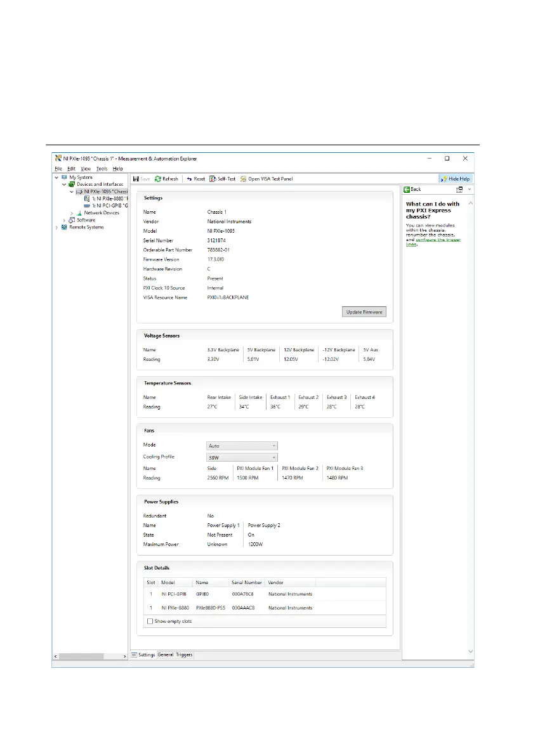533x756 pixels.
Task: Switch to the Settings bottom tab
Action: coord(143,655)
